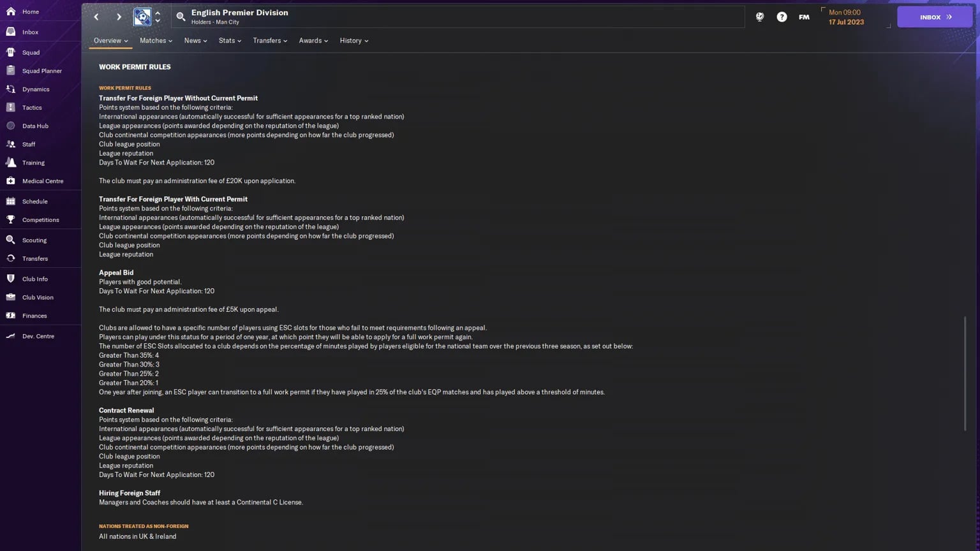
Task: Switch to the Matches tab
Action: point(153,41)
